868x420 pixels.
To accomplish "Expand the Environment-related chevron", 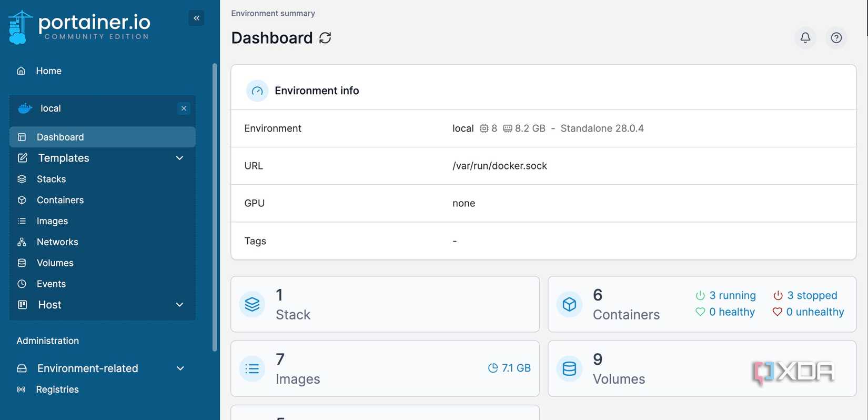I will pyautogui.click(x=180, y=368).
